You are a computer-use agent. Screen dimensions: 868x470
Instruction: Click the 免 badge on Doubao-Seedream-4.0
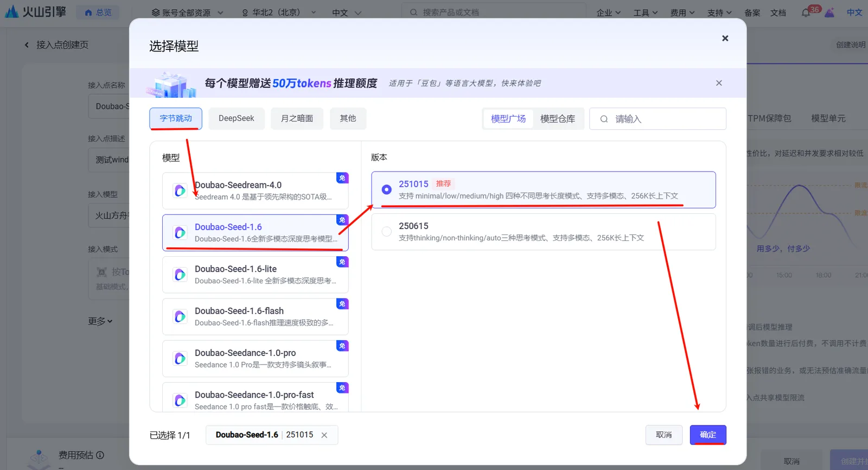tap(342, 178)
